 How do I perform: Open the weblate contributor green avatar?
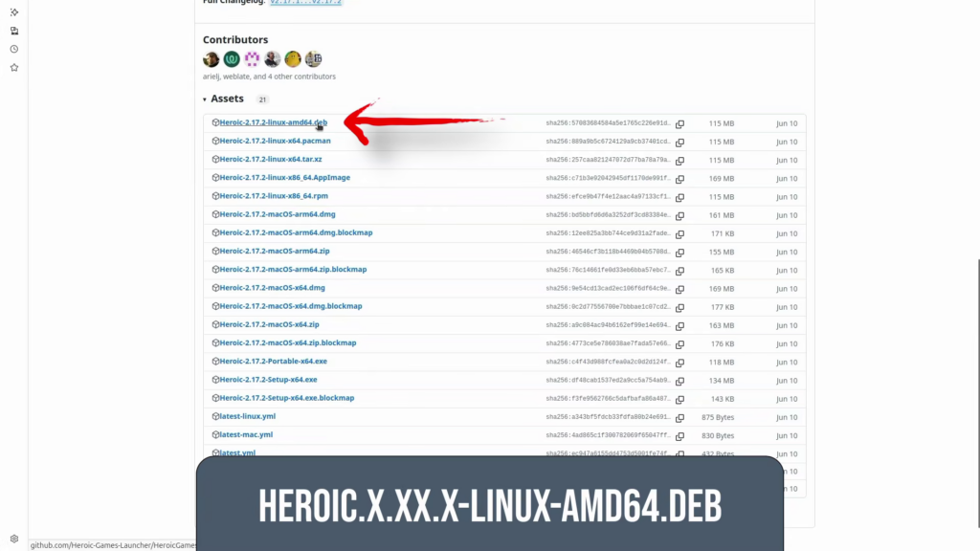tap(232, 59)
